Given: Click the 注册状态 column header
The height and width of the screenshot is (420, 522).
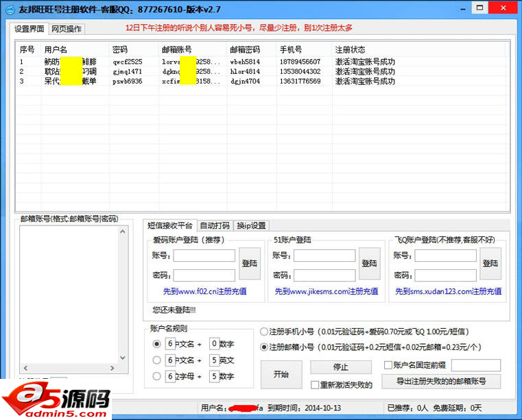Looking at the screenshot, I should tap(419, 50).
